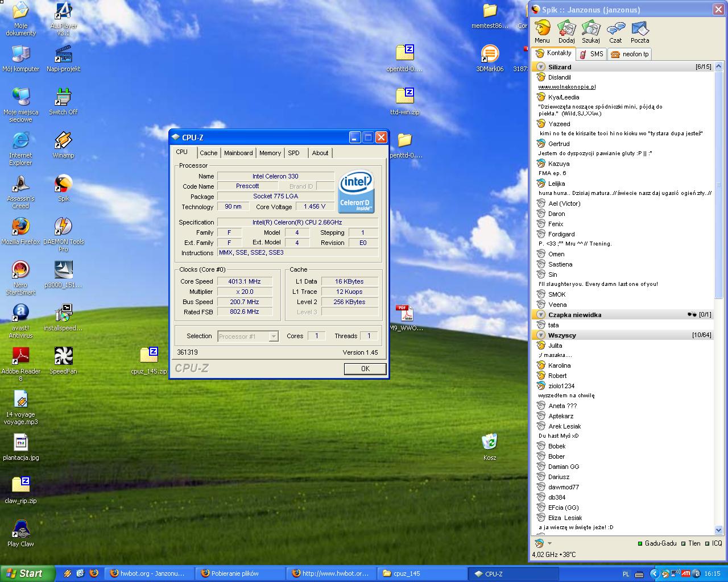The image size is (728, 582).
Task: Open the Processor #1 selection dropdown
Action: (274, 336)
